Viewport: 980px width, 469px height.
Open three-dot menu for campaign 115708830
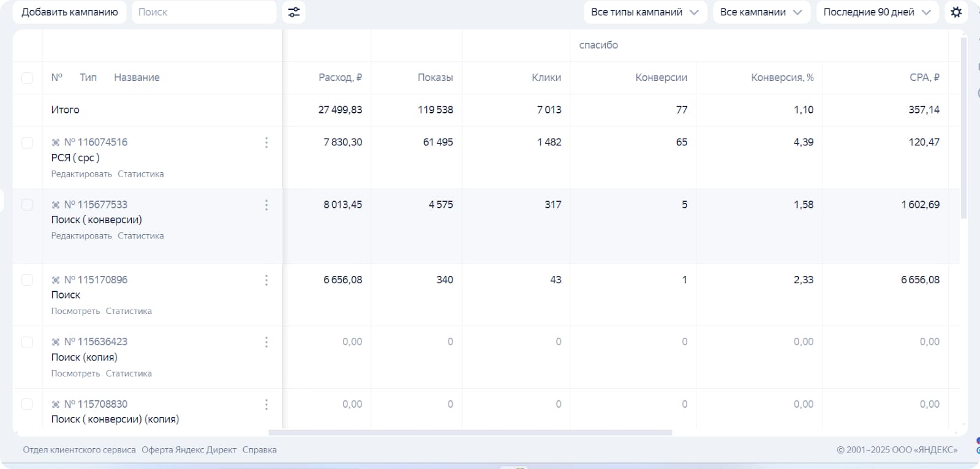pos(266,405)
